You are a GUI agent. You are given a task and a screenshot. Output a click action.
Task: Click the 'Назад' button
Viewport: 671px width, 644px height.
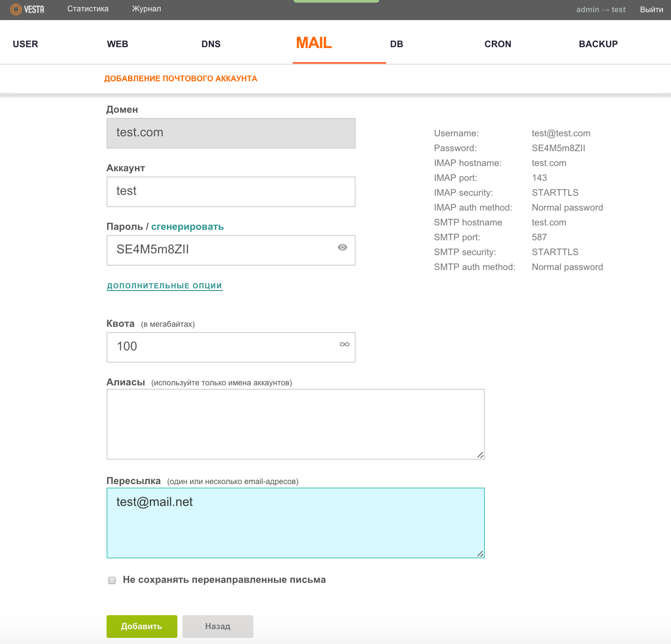[218, 627]
